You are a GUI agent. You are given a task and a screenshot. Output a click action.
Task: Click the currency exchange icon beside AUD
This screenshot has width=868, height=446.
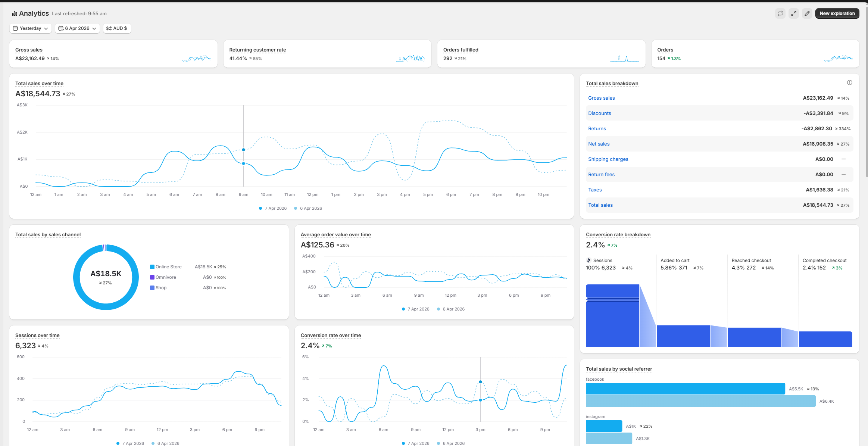coord(109,28)
